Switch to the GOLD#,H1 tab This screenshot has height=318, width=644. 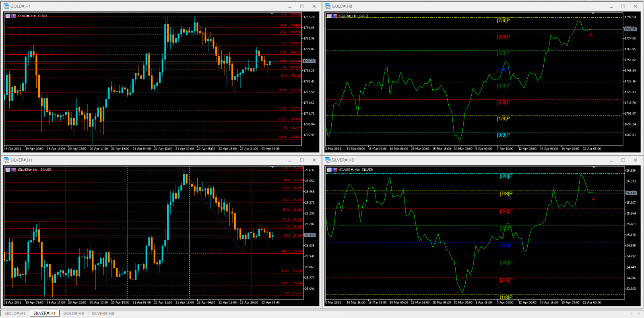pyautogui.click(x=15, y=314)
